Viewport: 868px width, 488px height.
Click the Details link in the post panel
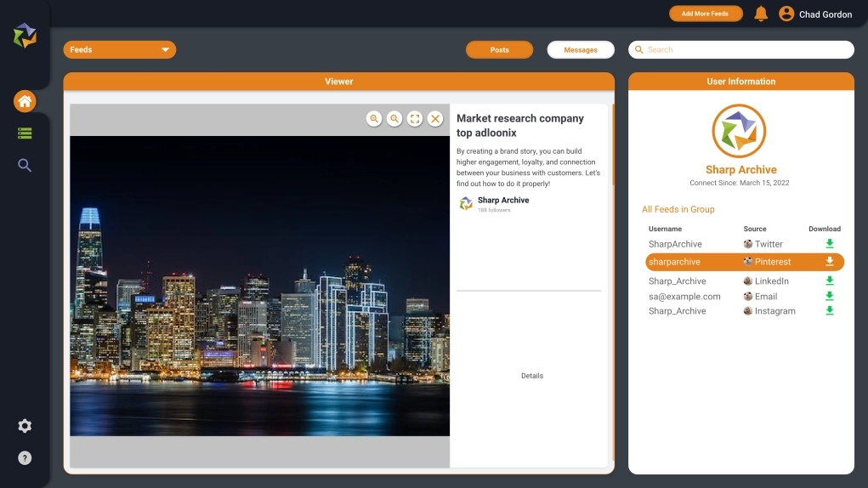(531, 376)
